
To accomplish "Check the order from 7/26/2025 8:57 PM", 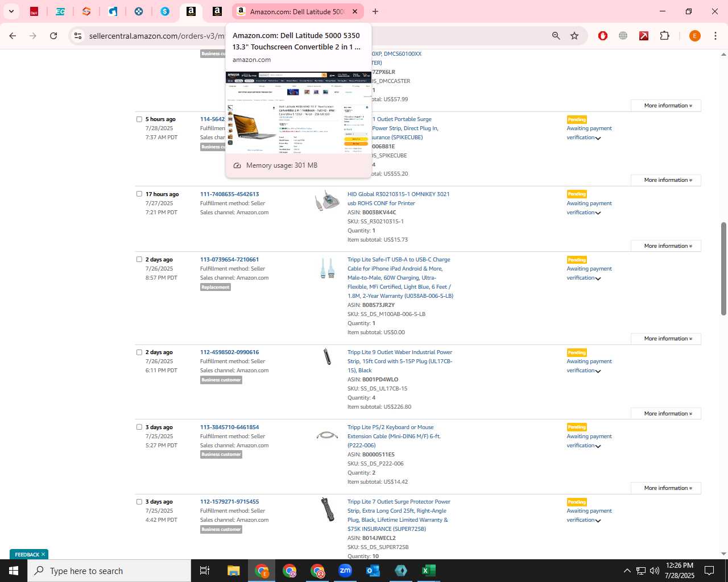I will pyautogui.click(x=139, y=259).
